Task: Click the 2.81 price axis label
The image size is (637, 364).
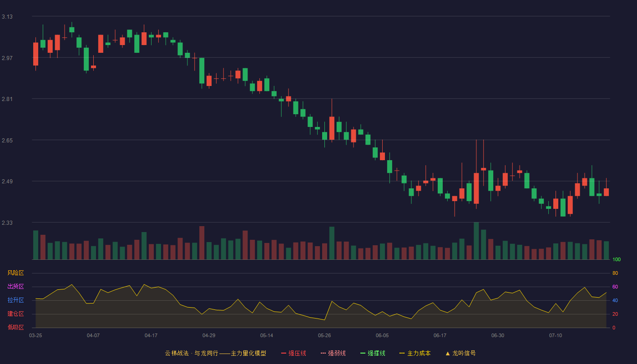Action: pyautogui.click(x=7, y=99)
